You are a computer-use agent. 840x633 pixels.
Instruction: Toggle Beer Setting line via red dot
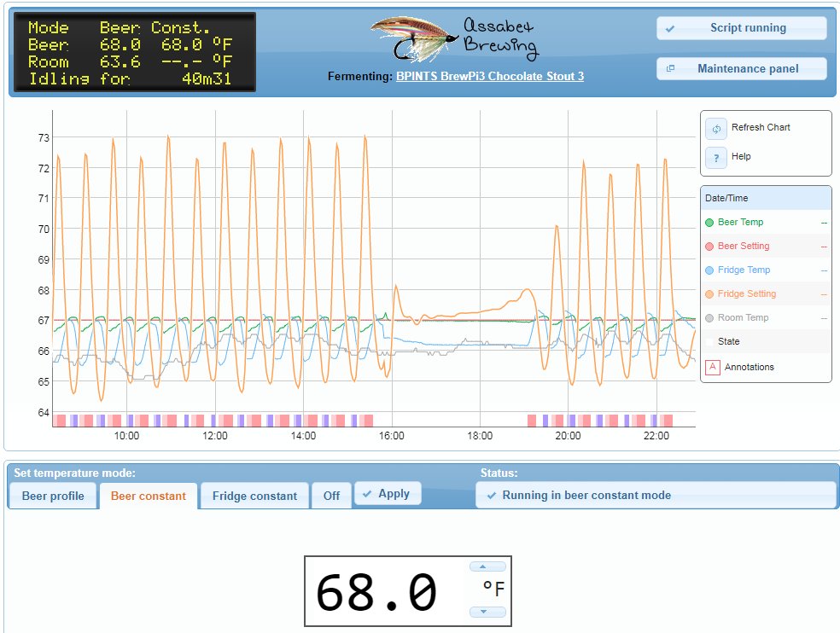[x=709, y=247]
